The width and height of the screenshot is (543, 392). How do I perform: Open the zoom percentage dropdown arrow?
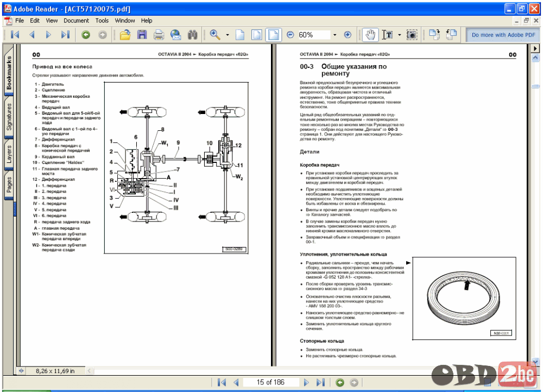coord(334,35)
